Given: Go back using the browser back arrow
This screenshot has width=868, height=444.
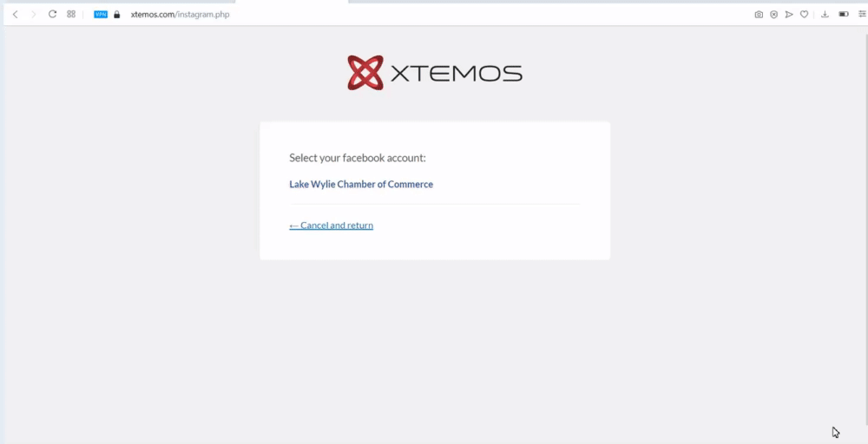Looking at the screenshot, I should pos(15,15).
